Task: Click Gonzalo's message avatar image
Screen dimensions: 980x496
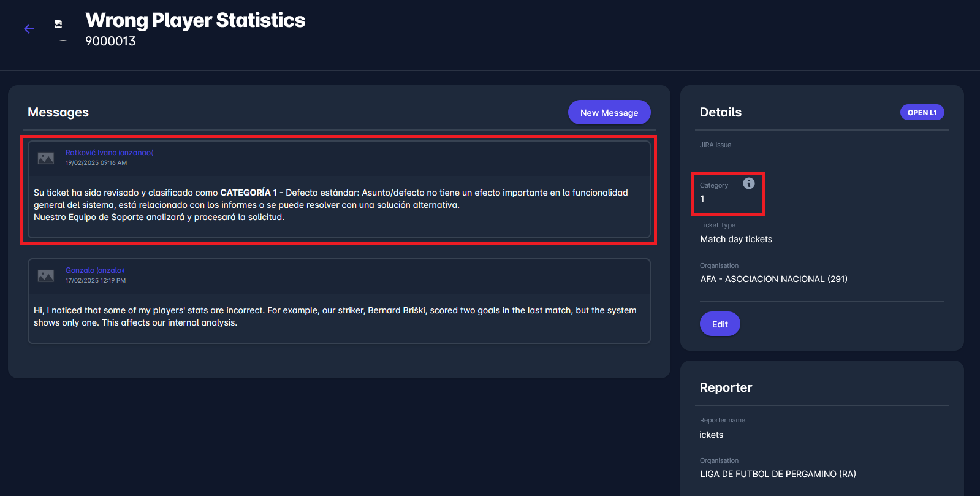Action: [46, 276]
